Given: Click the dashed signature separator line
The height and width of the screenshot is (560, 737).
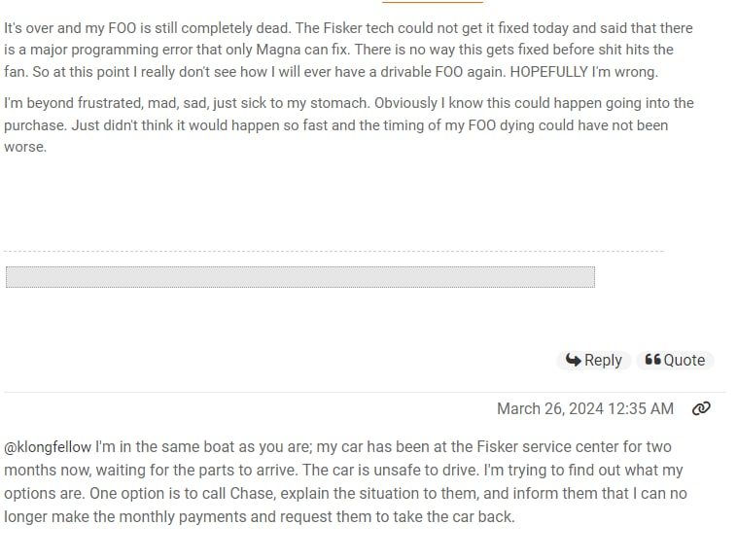Looking at the screenshot, I should 333,252.
